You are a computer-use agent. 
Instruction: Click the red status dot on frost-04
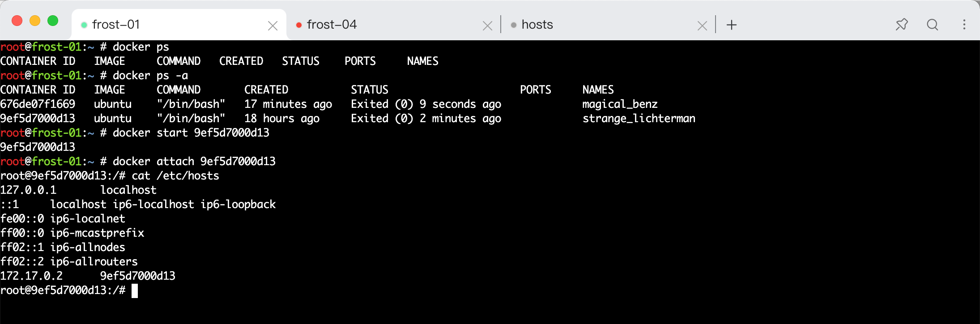[298, 25]
